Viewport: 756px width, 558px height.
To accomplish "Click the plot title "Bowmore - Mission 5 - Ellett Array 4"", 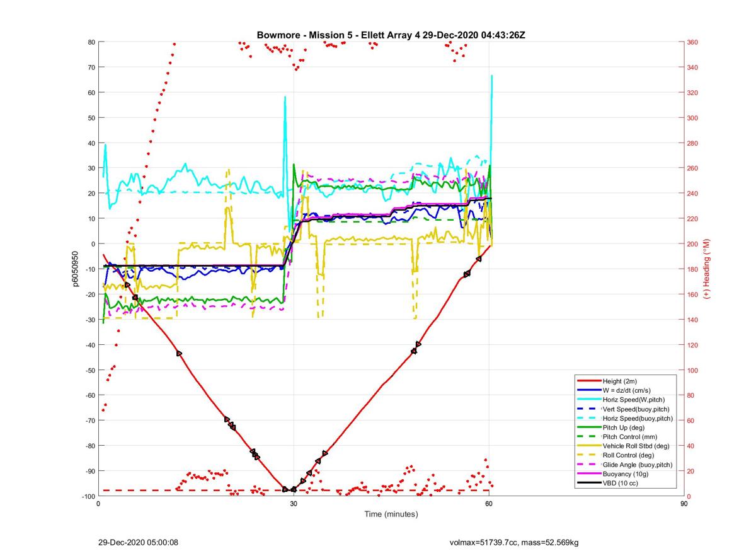I will [338, 35].
